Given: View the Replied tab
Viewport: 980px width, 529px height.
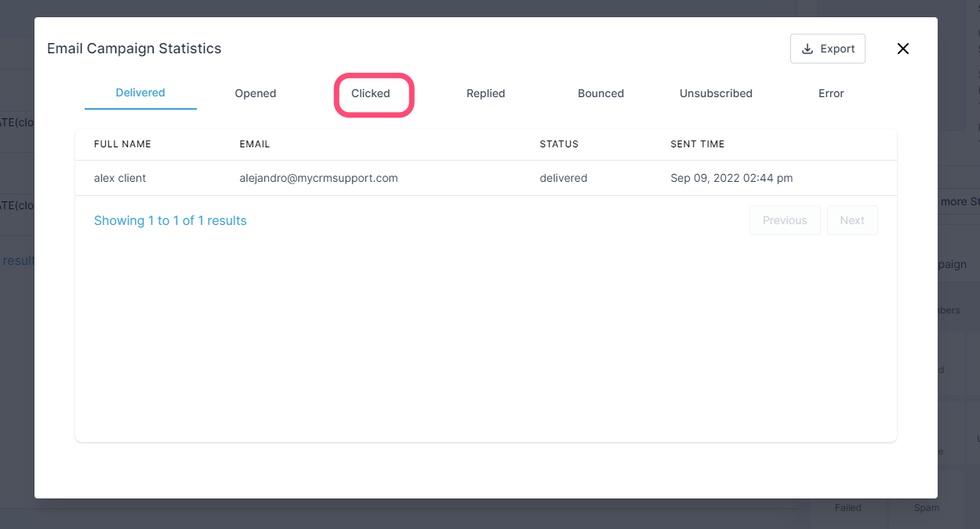Looking at the screenshot, I should click(486, 93).
